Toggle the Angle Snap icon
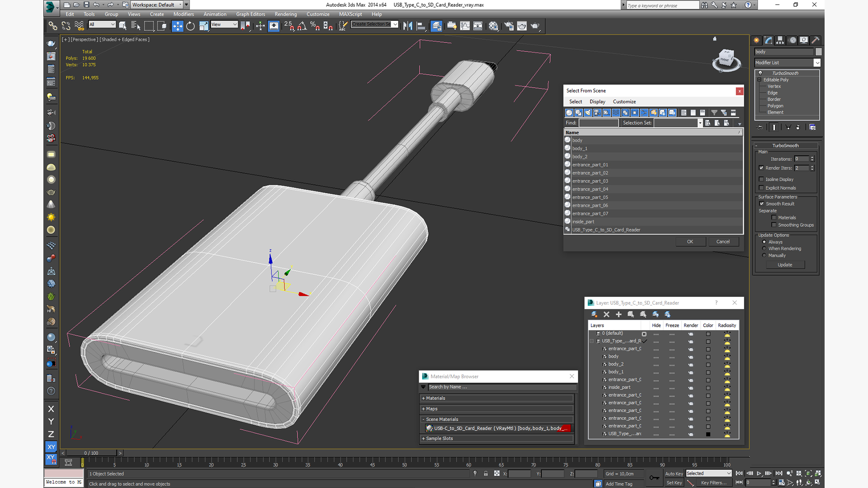The width and height of the screenshot is (868, 488). tap(302, 26)
